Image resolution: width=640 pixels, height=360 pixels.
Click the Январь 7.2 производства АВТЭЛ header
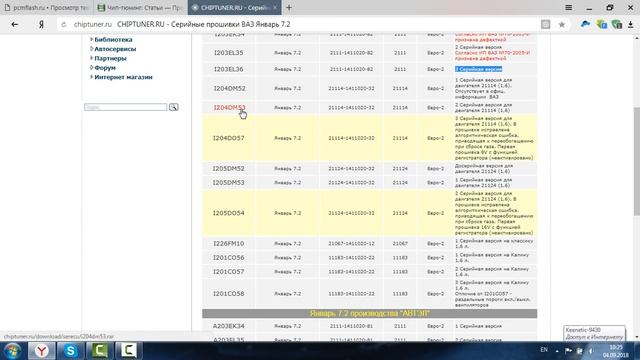(x=370, y=313)
